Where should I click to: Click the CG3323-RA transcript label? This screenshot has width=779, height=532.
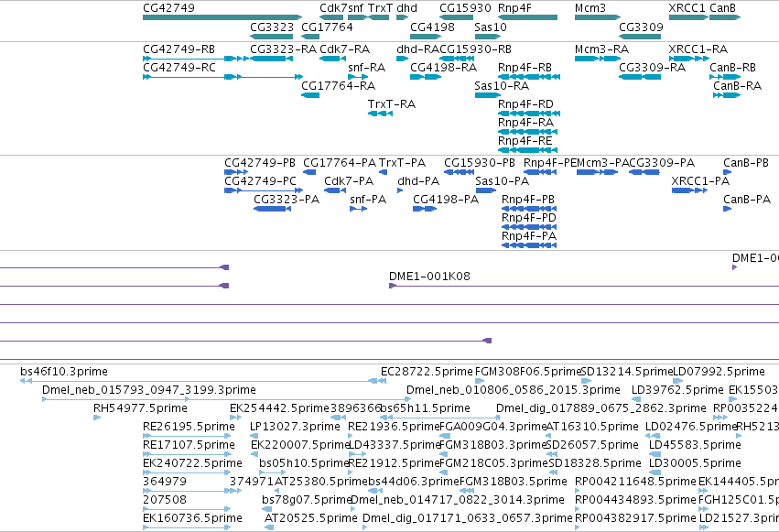[x=283, y=49]
